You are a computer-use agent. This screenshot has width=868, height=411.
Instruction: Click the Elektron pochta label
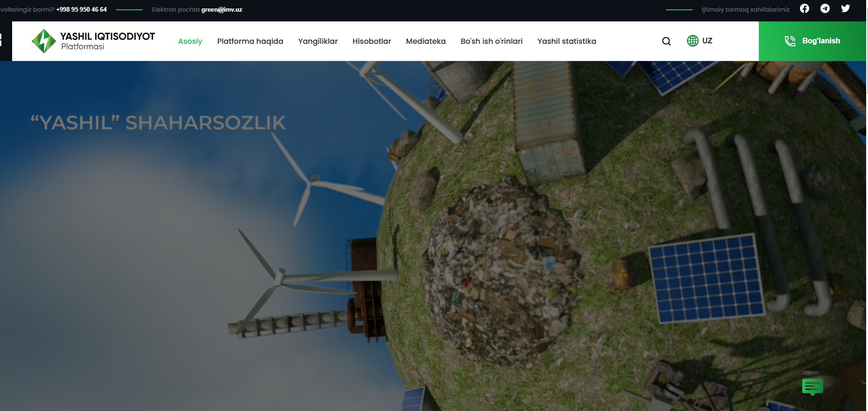[x=175, y=9]
